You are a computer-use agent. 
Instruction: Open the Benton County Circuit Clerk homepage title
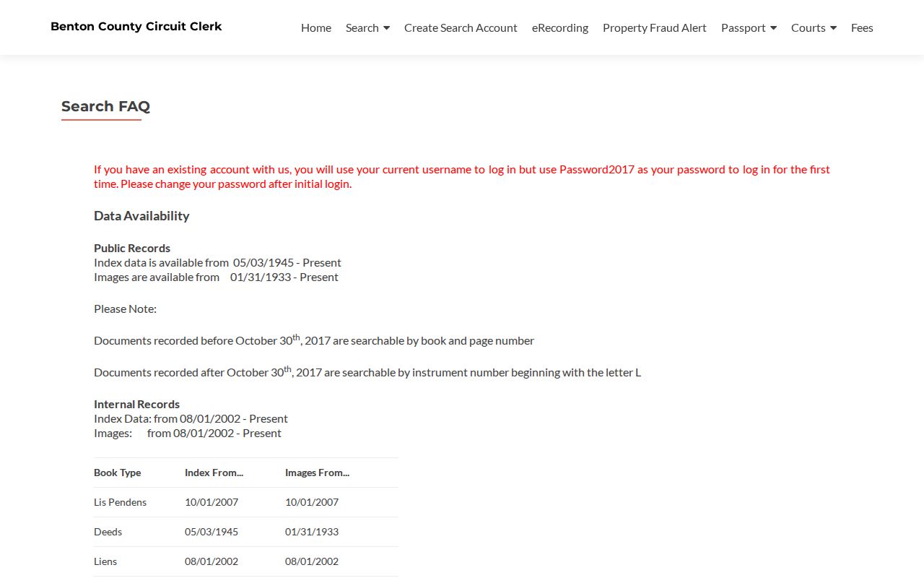tap(136, 27)
